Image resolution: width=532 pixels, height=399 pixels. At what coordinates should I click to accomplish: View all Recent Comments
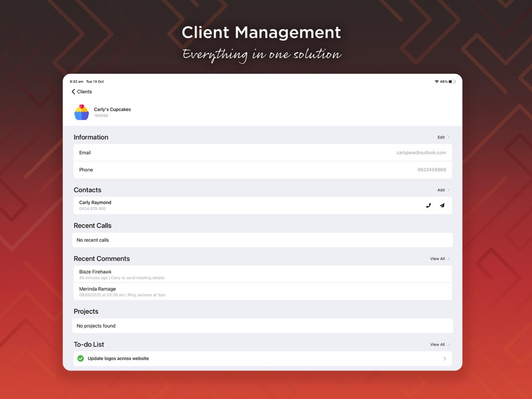(437, 259)
